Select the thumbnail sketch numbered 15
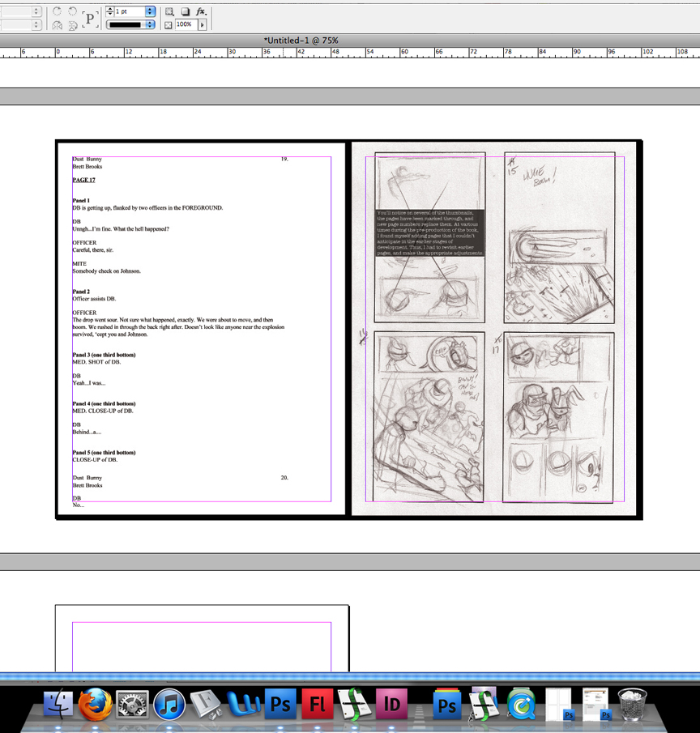Image resolution: width=700 pixels, height=733 pixels. coord(559,237)
